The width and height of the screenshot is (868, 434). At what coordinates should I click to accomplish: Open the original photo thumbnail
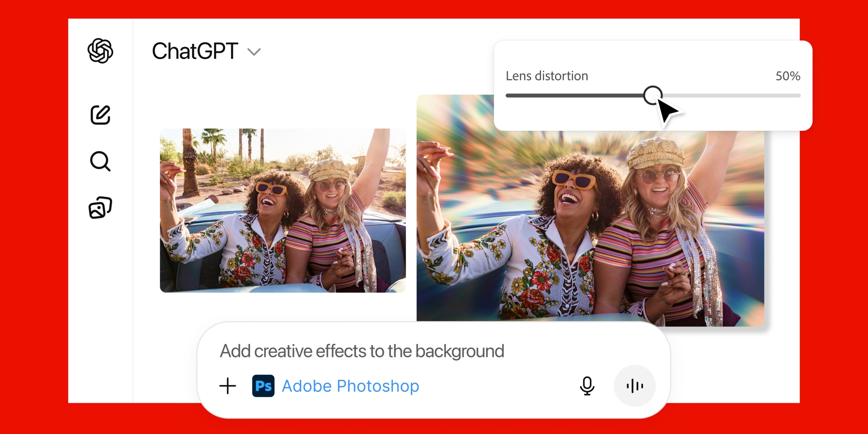[x=282, y=210]
